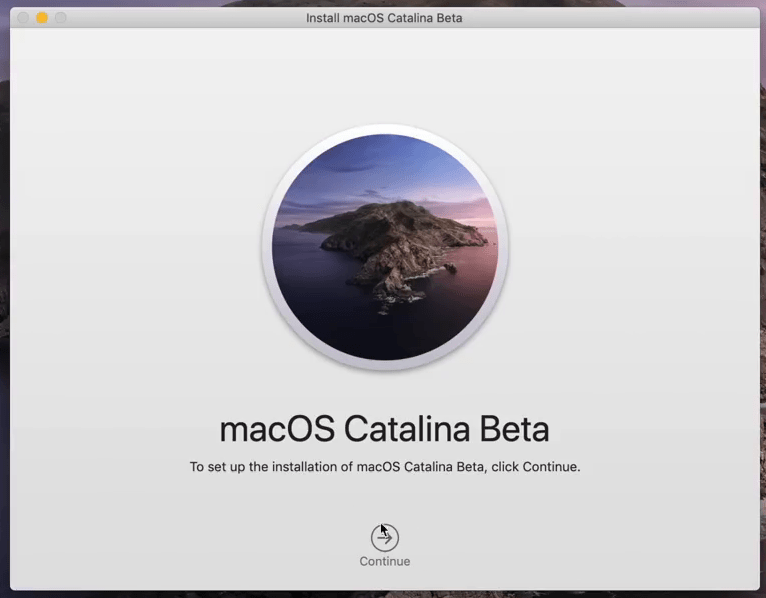
Task: Minimize the installer with the yellow button
Action: coord(42,18)
